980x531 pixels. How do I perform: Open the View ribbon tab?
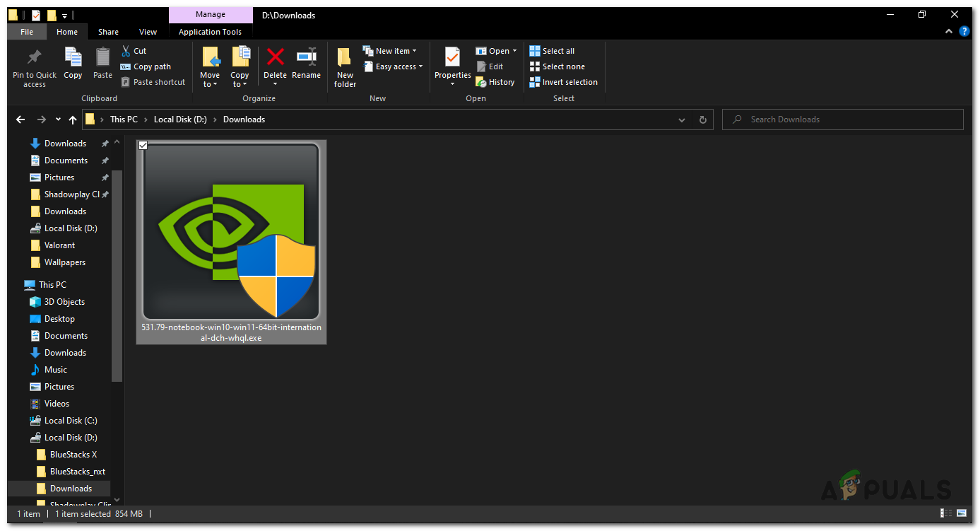[x=148, y=32]
